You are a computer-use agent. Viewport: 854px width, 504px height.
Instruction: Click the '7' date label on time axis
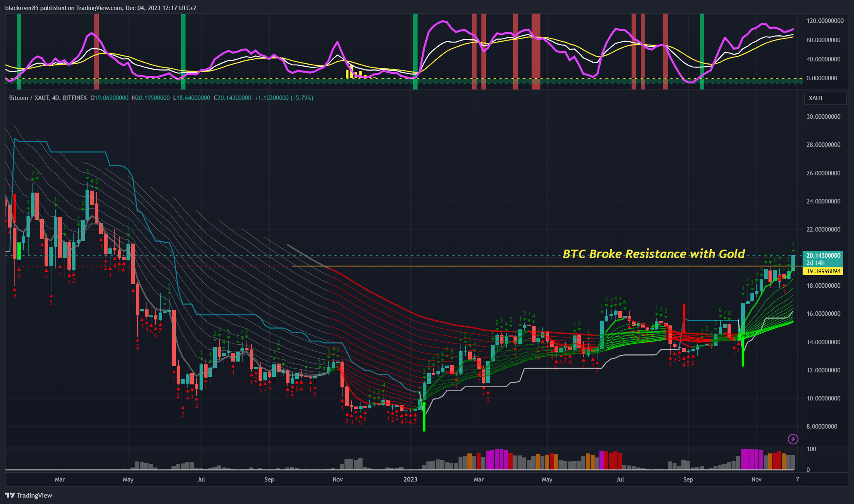click(x=797, y=480)
